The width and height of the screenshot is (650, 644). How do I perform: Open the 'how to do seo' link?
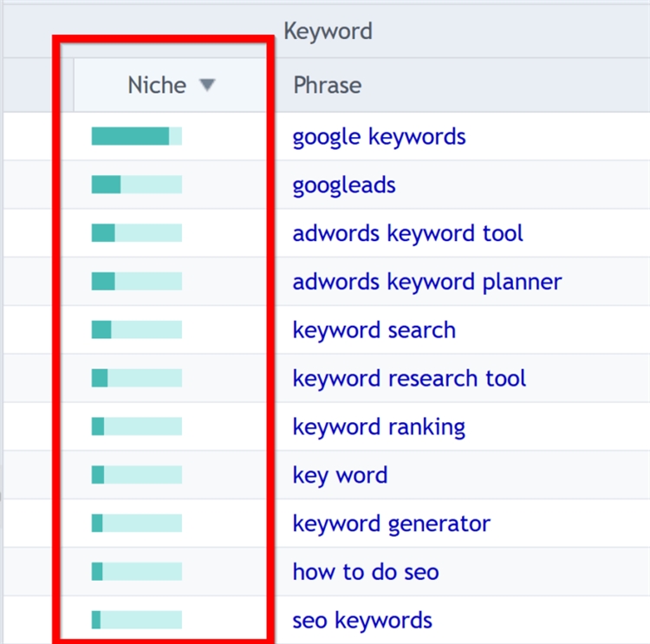pyautogui.click(x=366, y=572)
